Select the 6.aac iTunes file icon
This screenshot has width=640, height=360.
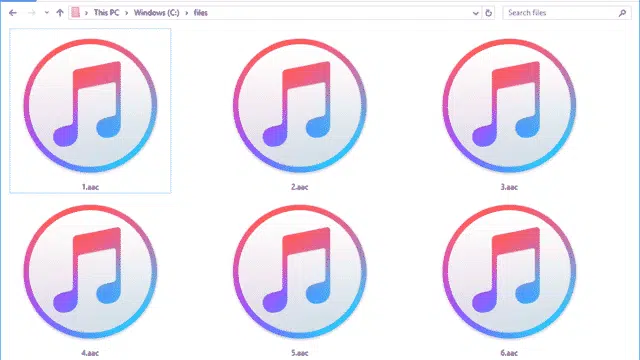pyautogui.click(x=509, y=271)
